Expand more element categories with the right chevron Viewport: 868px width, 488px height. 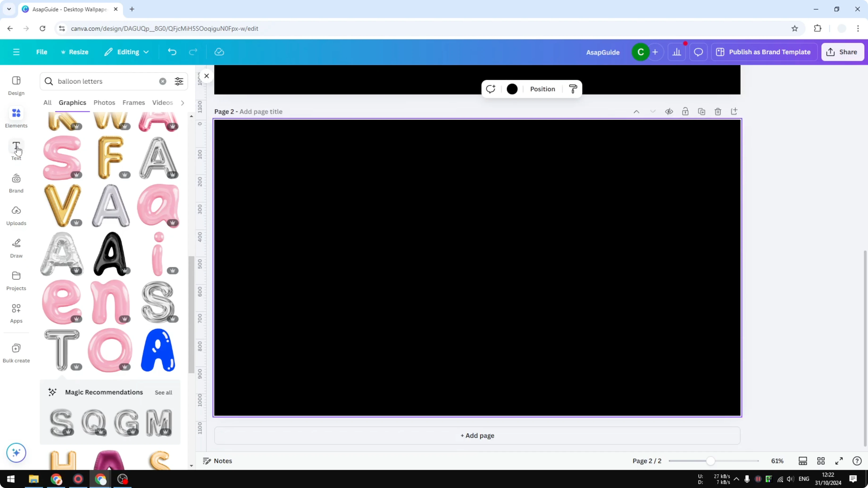click(x=182, y=103)
